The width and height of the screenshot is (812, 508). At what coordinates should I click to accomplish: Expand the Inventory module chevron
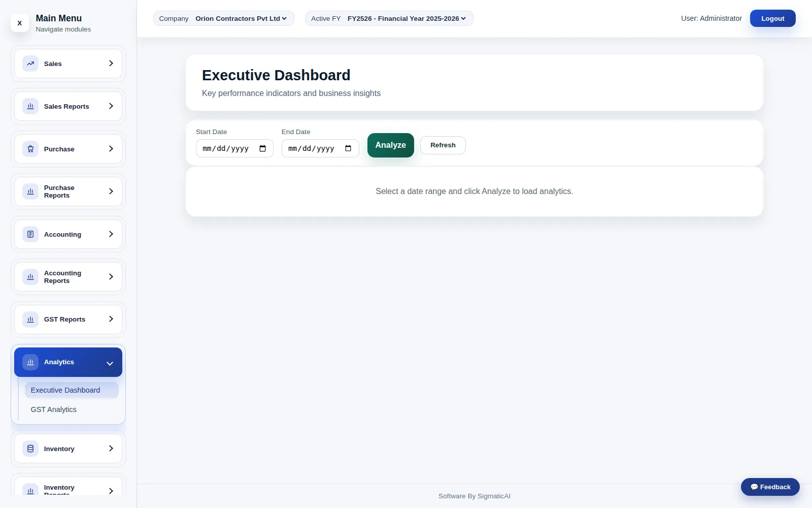111,449
